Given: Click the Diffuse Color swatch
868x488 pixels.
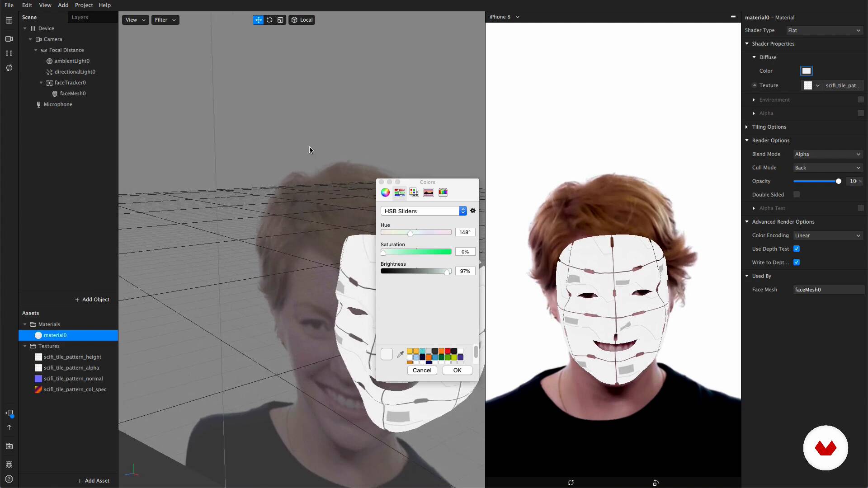Looking at the screenshot, I should coord(806,71).
